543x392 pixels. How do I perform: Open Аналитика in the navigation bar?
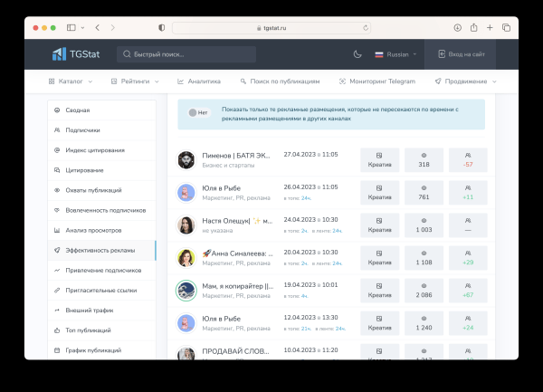click(199, 81)
